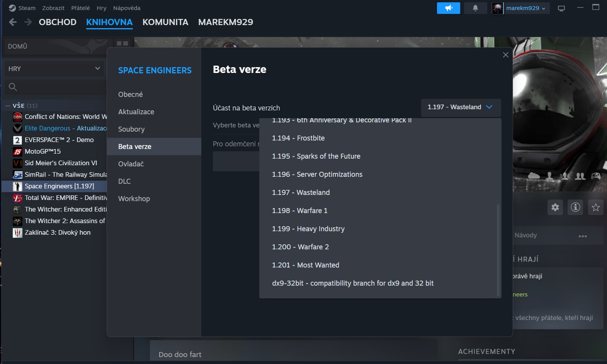Select 1.199 - Heavy Industry beta branch
This screenshot has height=364, width=607.
(308, 229)
